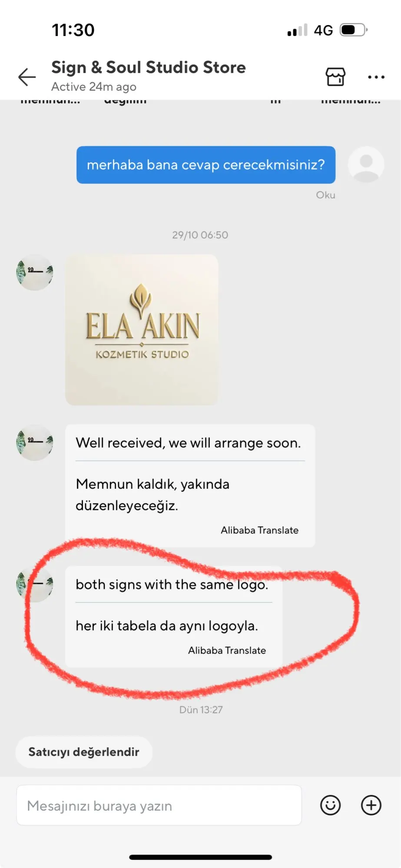Open the store shop icon
Screen dimensions: 401x868
click(x=335, y=77)
